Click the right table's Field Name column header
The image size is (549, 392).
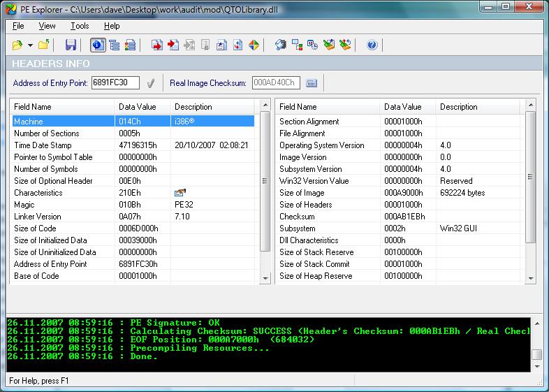tap(328, 107)
